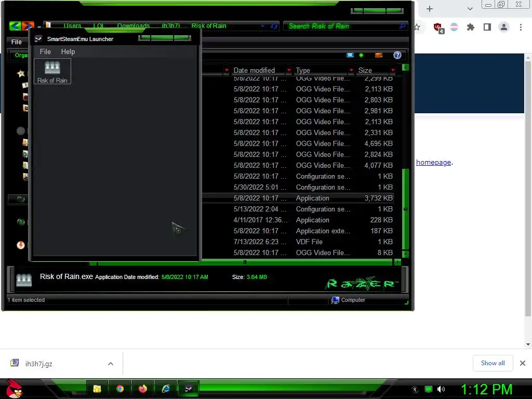Viewport: 532px width, 399px height.
Task: Open view options green dropdown arrow
Action: (362, 55)
